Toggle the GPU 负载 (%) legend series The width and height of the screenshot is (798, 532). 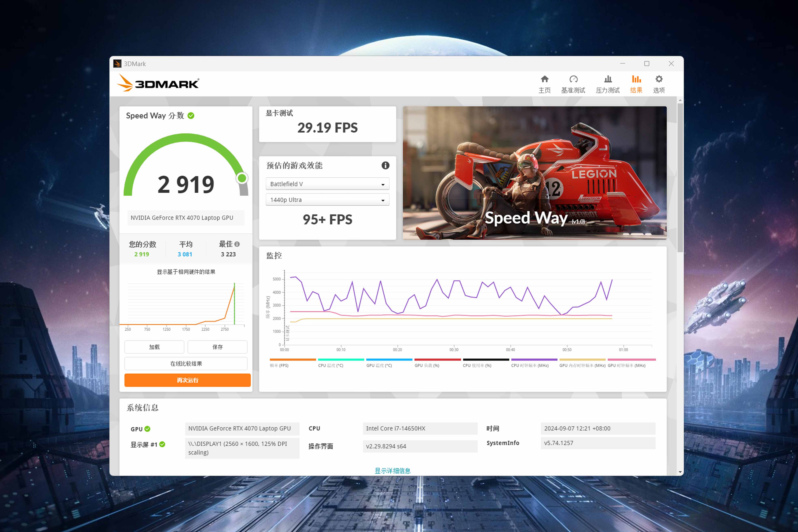point(427,365)
